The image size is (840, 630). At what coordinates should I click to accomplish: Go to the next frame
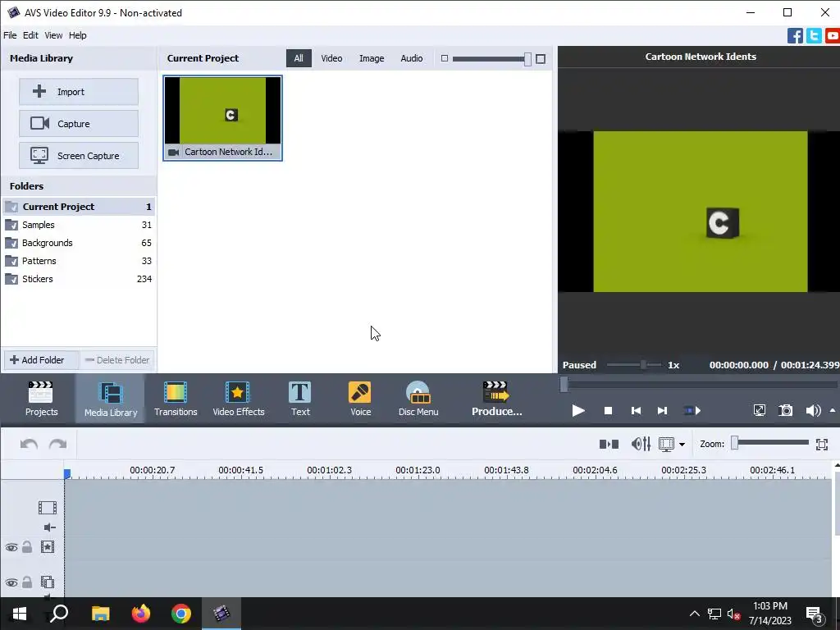pyautogui.click(x=662, y=411)
